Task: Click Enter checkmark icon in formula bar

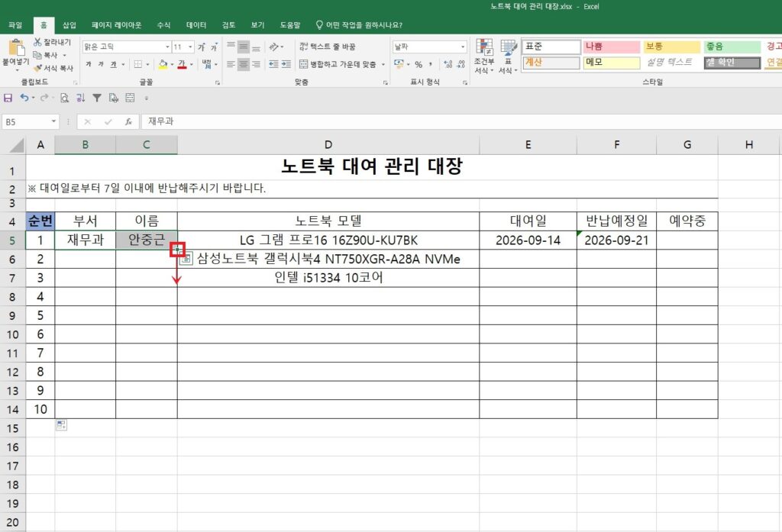Action: tap(108, 121)
